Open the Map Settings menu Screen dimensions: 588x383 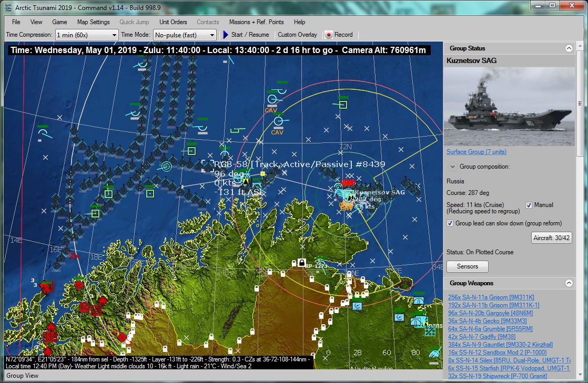[x=94, y=22]
